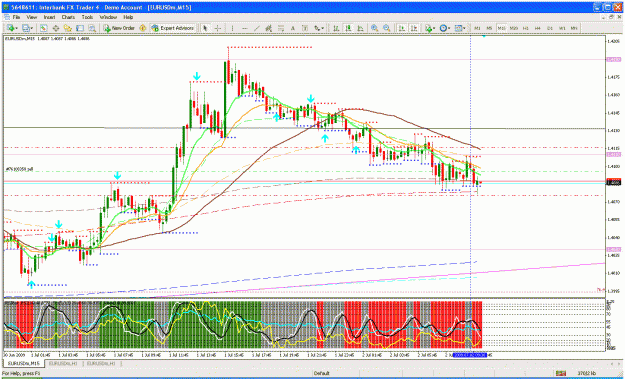Expand the Indicators dropdown arrow

(x=434, y=28)
